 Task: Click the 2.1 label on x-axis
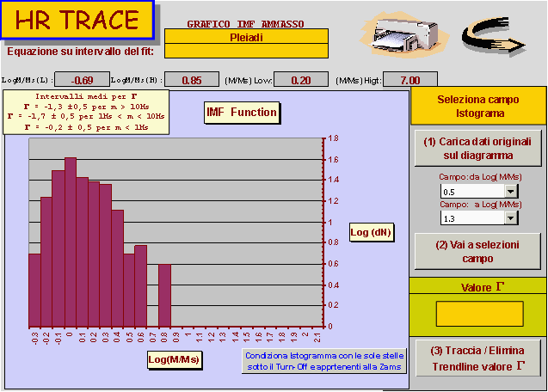pos(317,338)
